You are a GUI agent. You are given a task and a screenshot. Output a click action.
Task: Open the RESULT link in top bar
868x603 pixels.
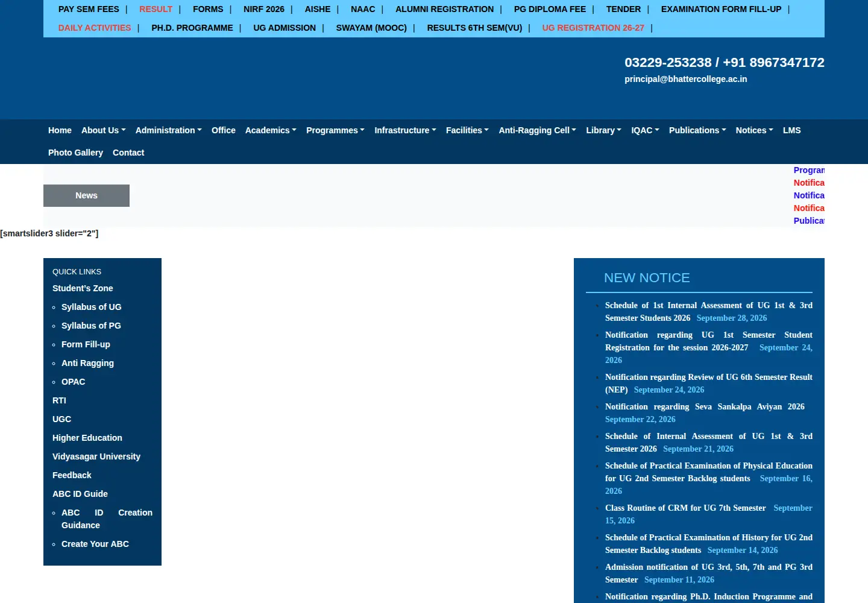(156, 9)
